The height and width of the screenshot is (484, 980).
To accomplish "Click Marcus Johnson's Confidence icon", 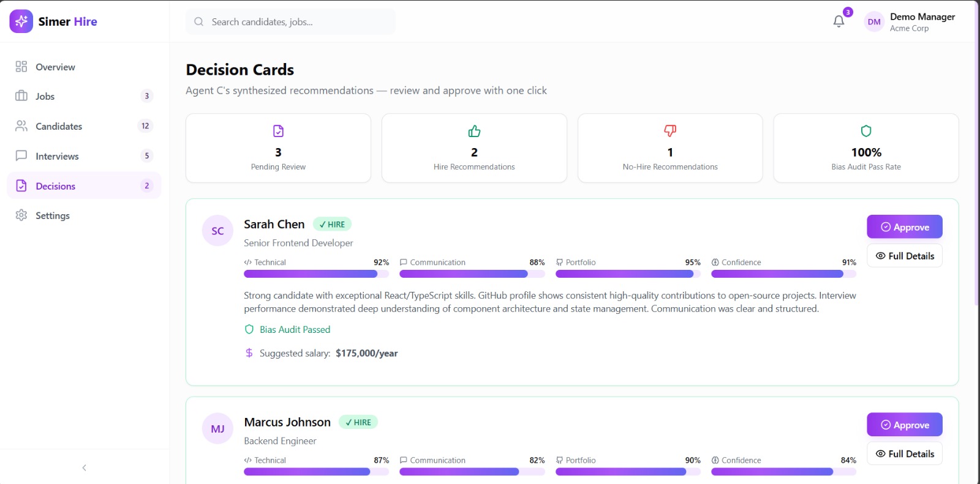I will [715, 460].
